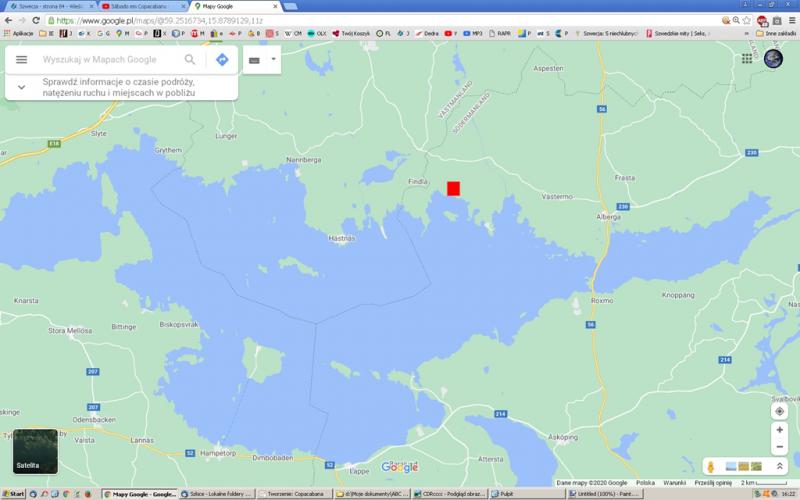Viewport: 800px width, 500px height.
Task: Click the Google account avatar
Action: tap(773, 60)
